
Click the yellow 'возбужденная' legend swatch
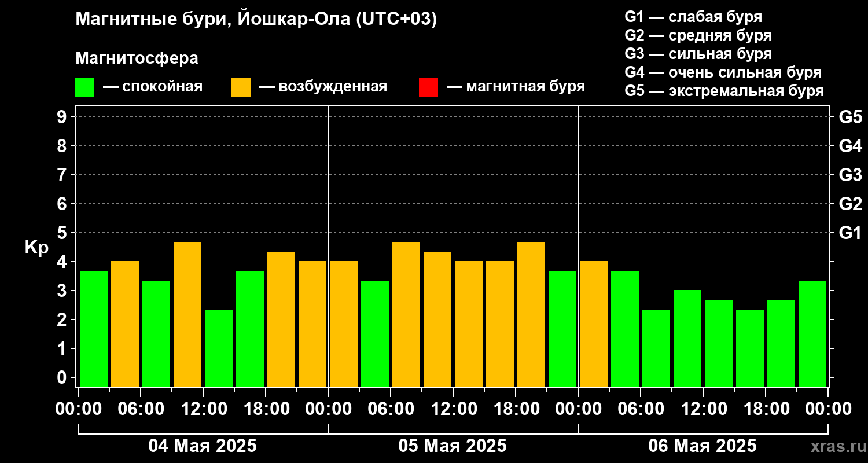[x=241, y=87]
